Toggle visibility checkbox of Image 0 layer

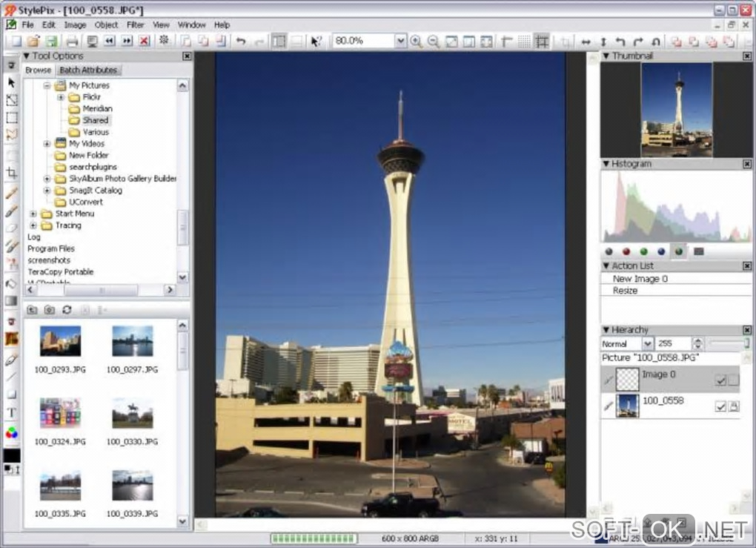coord(720,380)
